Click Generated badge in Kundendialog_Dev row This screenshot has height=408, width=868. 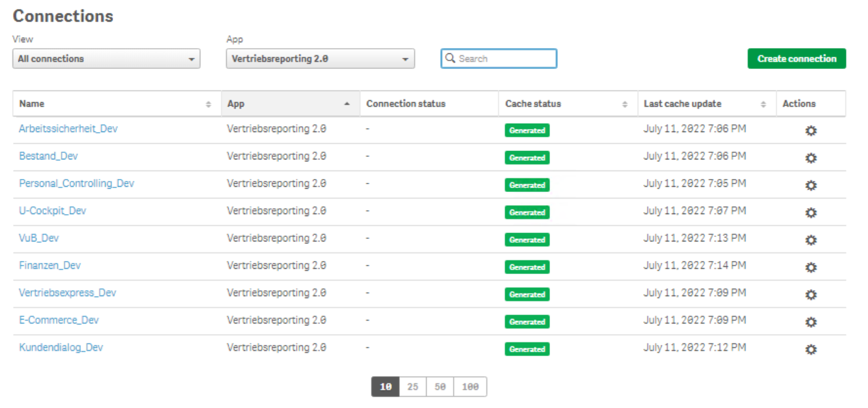click(527, 349)
